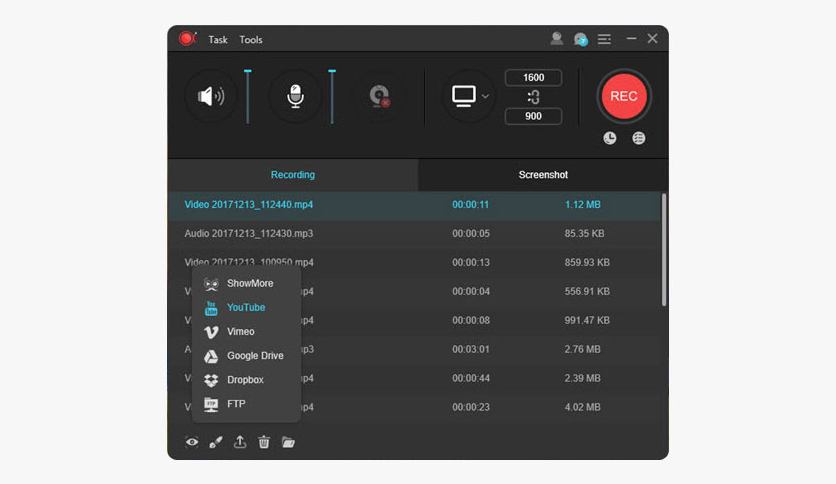Toggle aspect ratio lock icon
Screen dimensions: 836x484
533,97
